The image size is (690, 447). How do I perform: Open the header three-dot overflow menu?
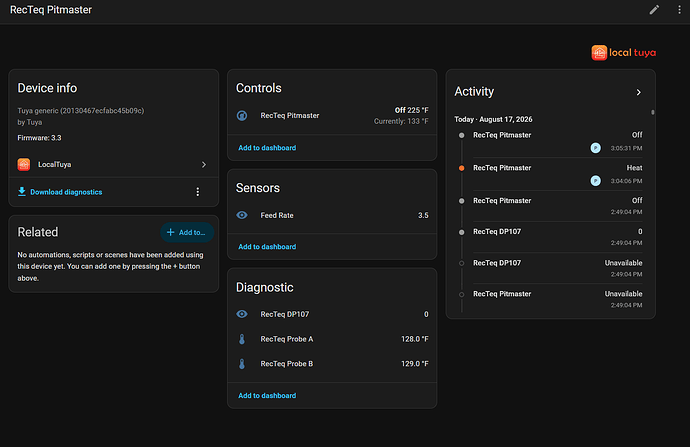679,10
